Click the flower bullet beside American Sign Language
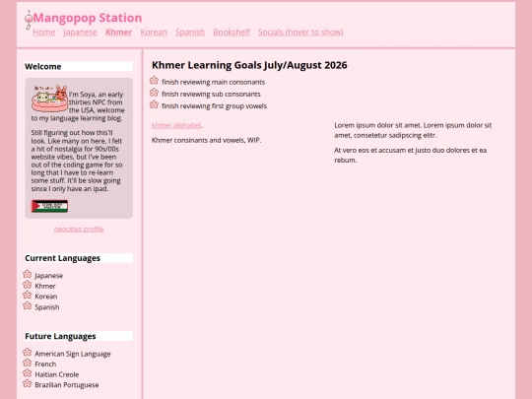This screenshot has height=399, width=532. [28, 352]
